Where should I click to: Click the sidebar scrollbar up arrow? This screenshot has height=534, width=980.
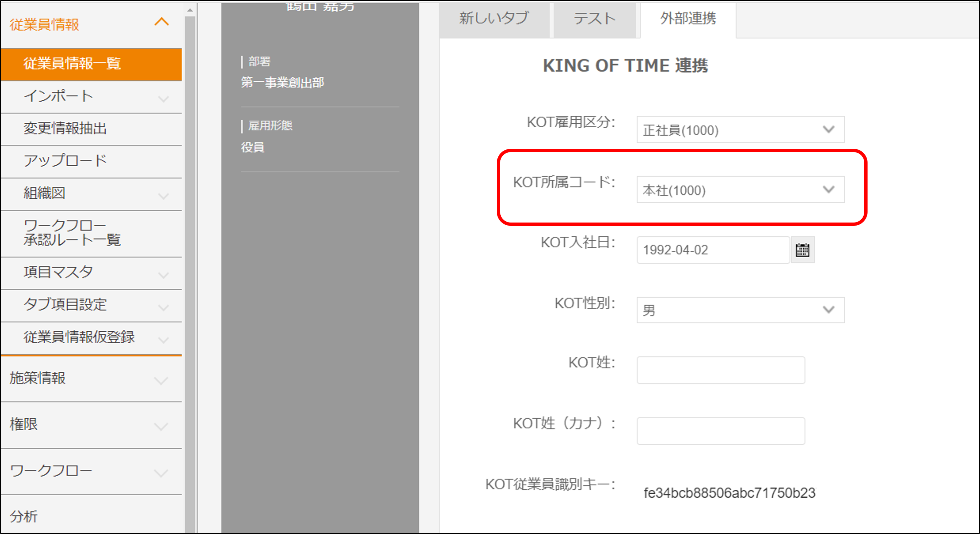click(x=190, y=10)
